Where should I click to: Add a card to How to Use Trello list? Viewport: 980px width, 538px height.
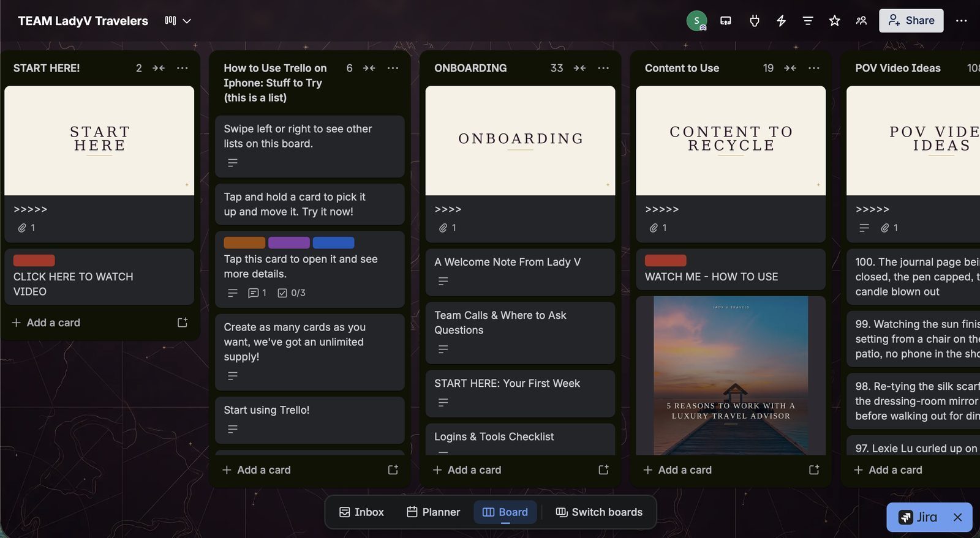(x=300, y=470)
